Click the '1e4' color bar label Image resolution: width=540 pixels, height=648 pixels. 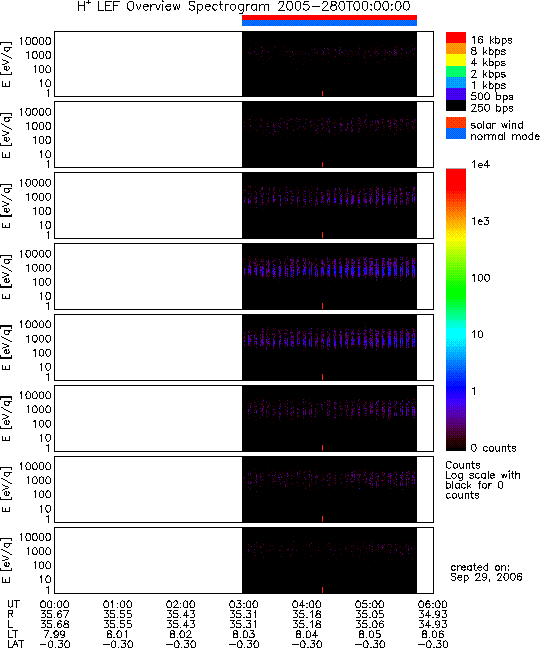click(x=481, y=164)
